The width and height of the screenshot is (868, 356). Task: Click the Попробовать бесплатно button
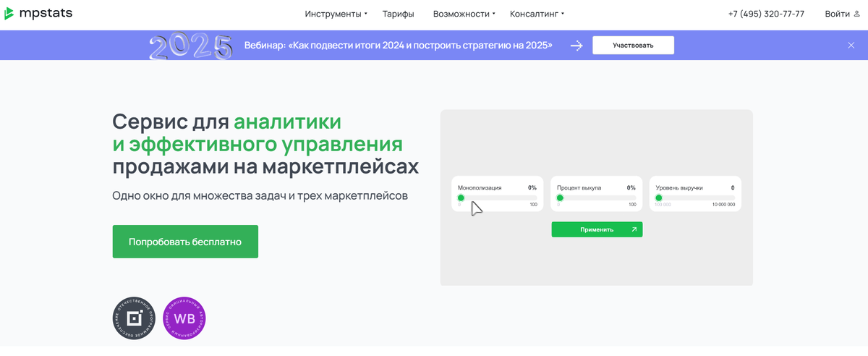(185, 242)
